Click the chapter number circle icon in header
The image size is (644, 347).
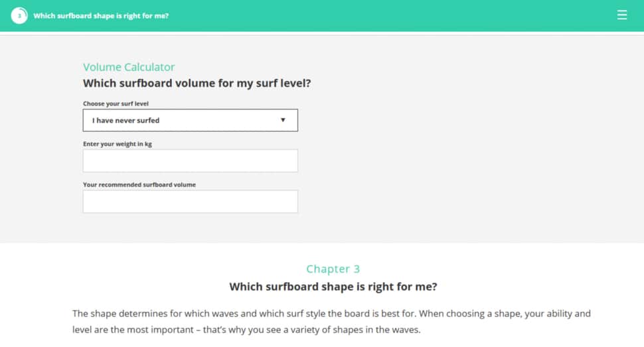[19, 16]
